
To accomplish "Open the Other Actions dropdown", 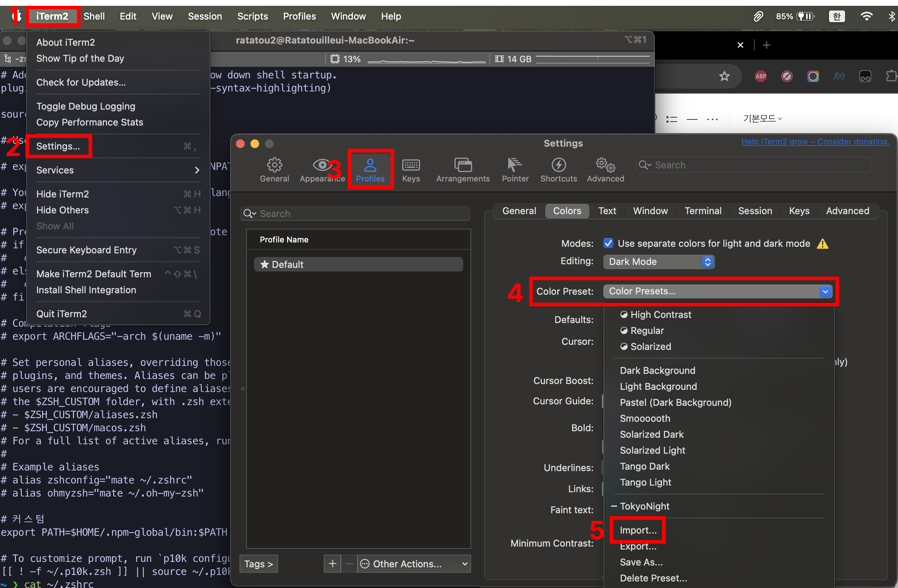I will click(413, 563).
